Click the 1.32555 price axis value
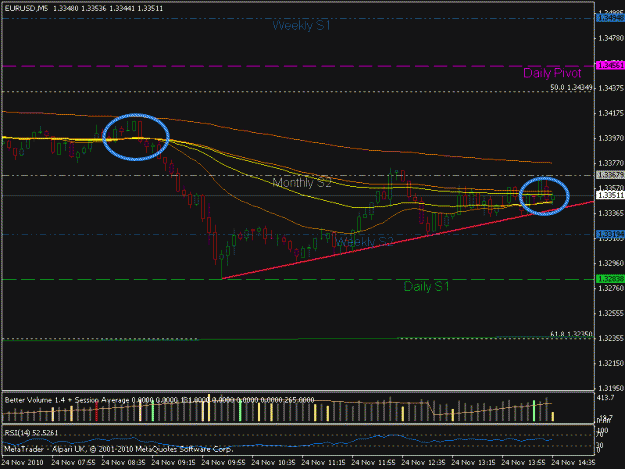 611,313
